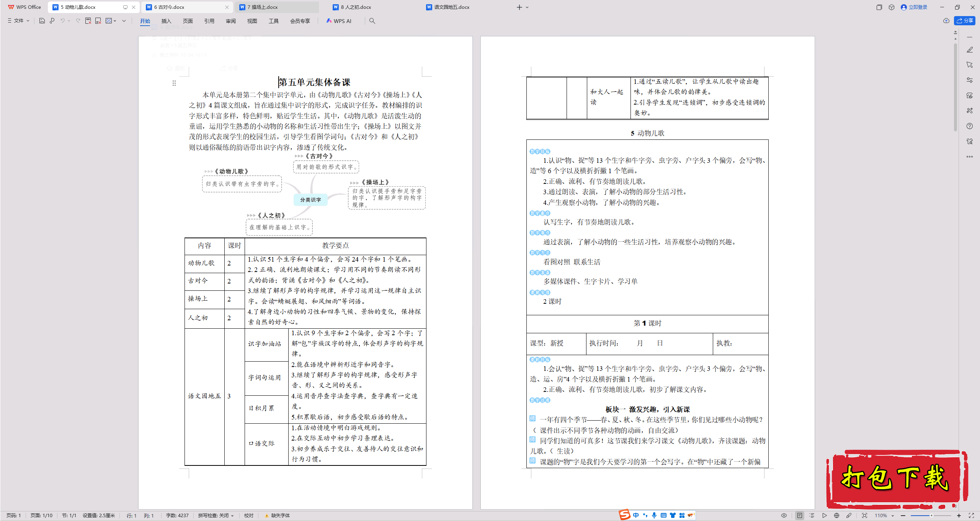
Task: Click the help question-mark icon in right sidebar
Action: click(x=970, y=126)
